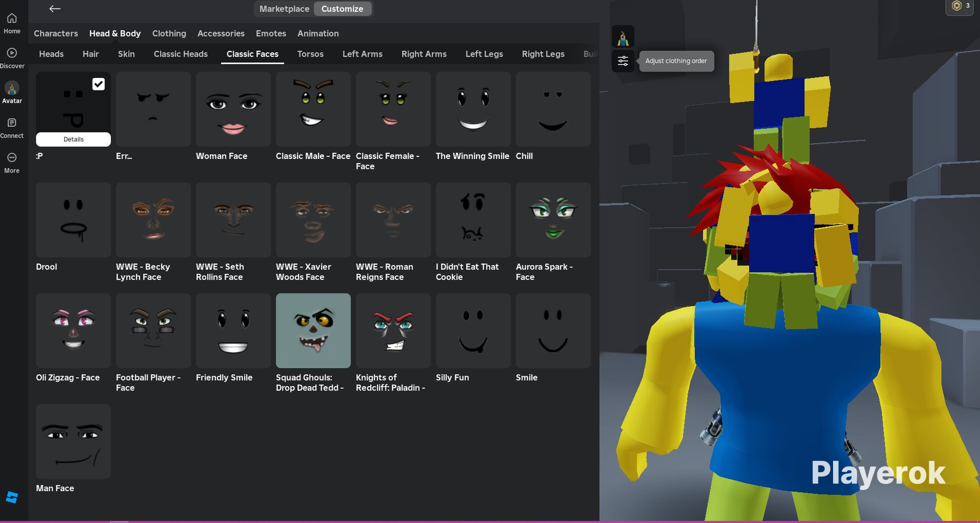Viewport: 980px width, 523px height.
Task: Switch to the Torsos tab
Action: point(310,54)
